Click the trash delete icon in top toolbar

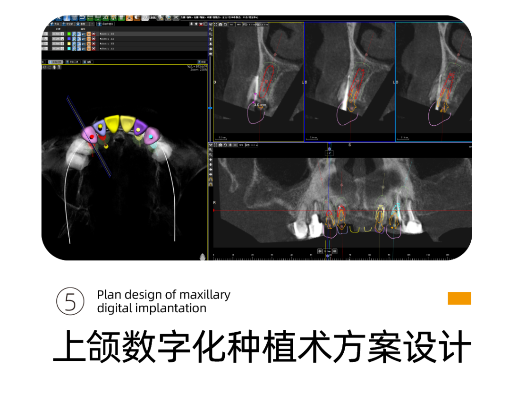[x=121, y=17]
